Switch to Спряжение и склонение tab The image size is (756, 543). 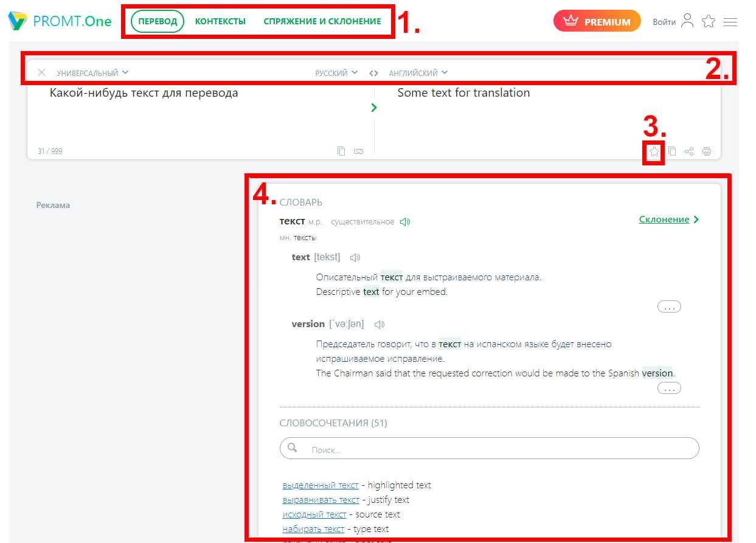(322, 21)
